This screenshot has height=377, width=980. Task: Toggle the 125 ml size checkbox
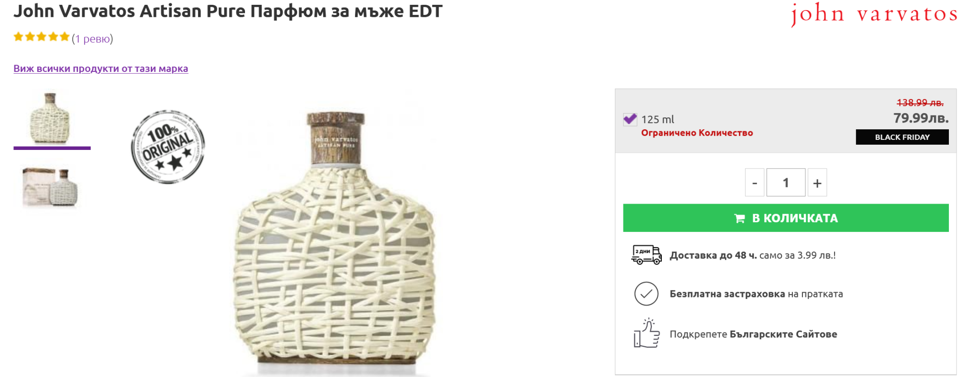[x=630, y=119]
